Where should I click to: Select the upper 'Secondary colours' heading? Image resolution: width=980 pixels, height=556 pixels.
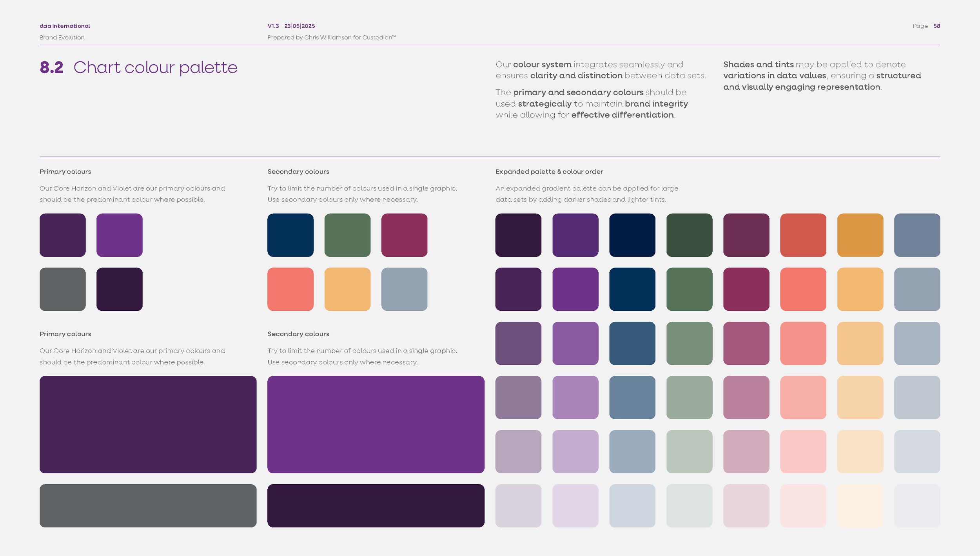[298, 172]
